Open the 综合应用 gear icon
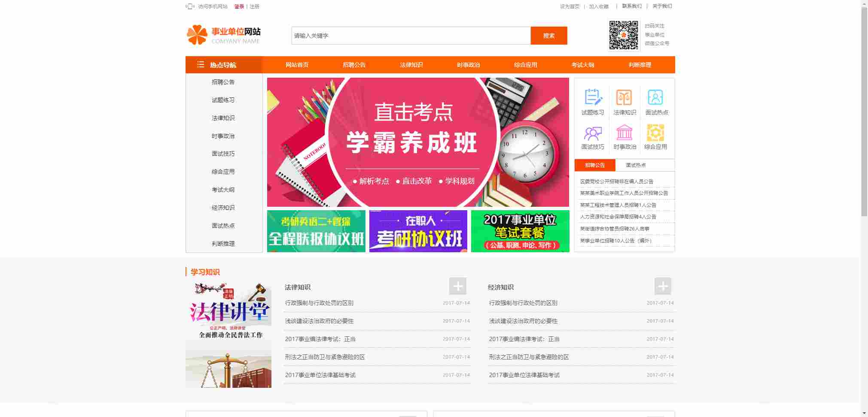 point(655,133)
